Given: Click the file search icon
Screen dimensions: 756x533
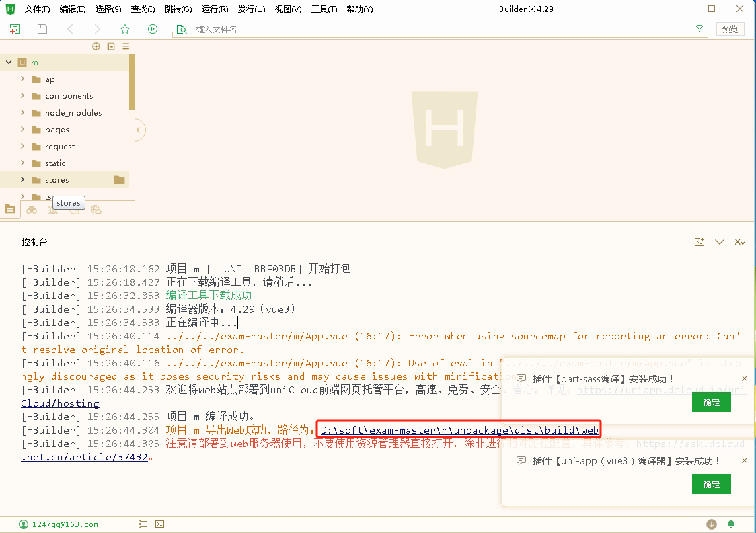Looking at the screenshot, I should pos(182,30).
